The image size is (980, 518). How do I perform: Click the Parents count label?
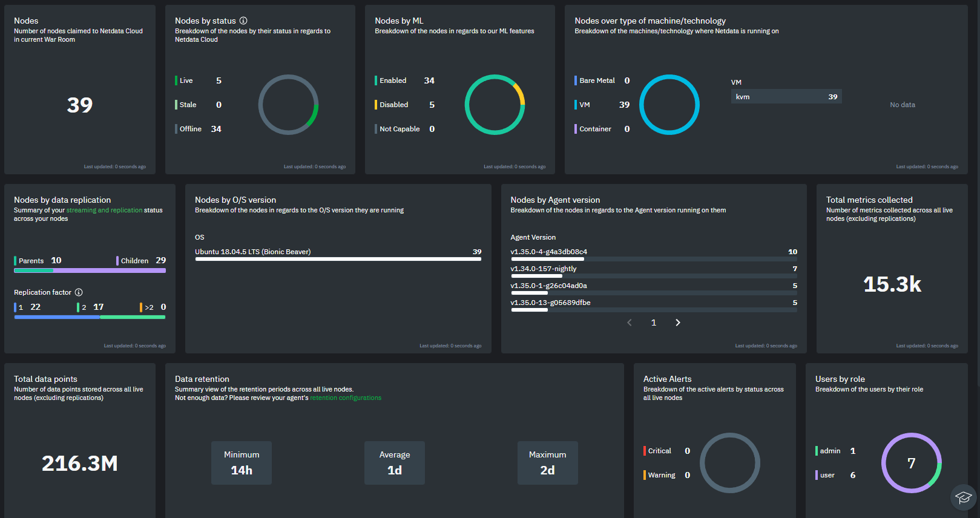pos(38,260)
